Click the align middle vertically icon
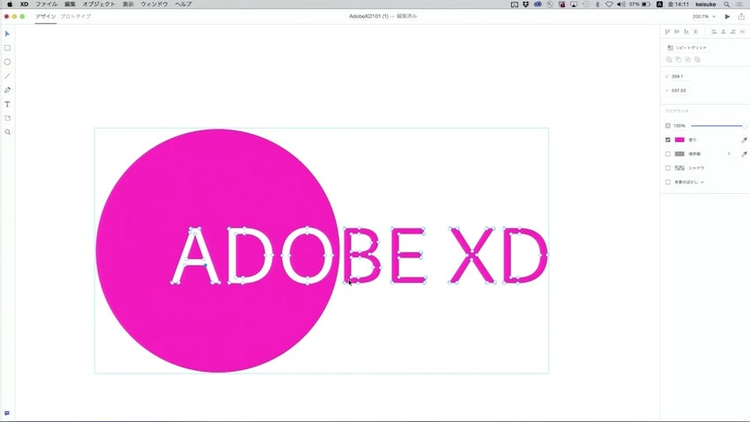This screenshot has height=422, width=750. coord(677,32)
